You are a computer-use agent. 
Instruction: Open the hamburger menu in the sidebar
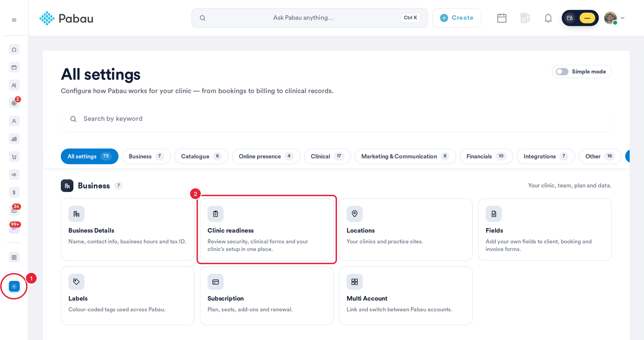click(14, 20)
